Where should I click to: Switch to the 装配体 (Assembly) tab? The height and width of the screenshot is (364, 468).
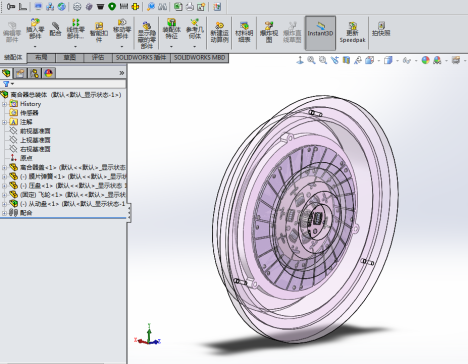pos(13,57)
